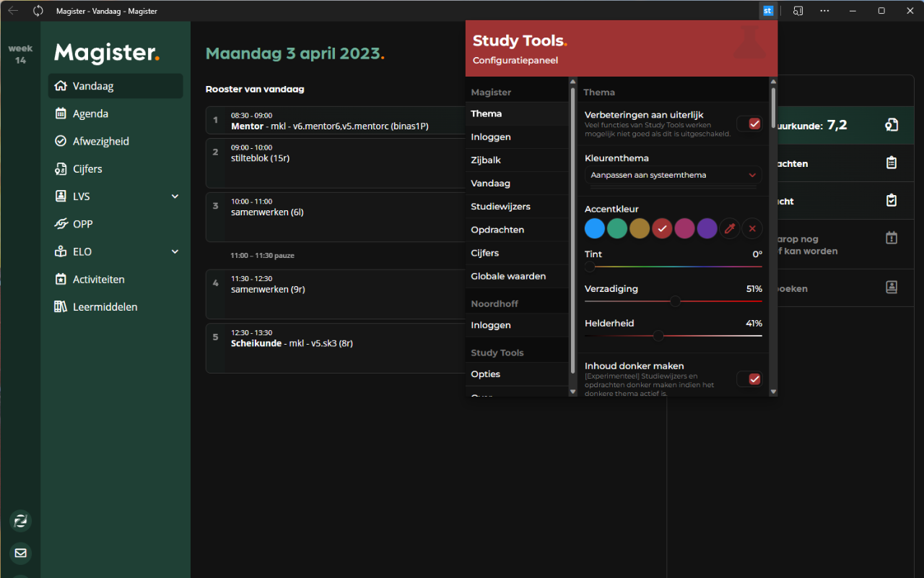
Task: Pick a custom accent color with the eyedropper
Action: 729,228
